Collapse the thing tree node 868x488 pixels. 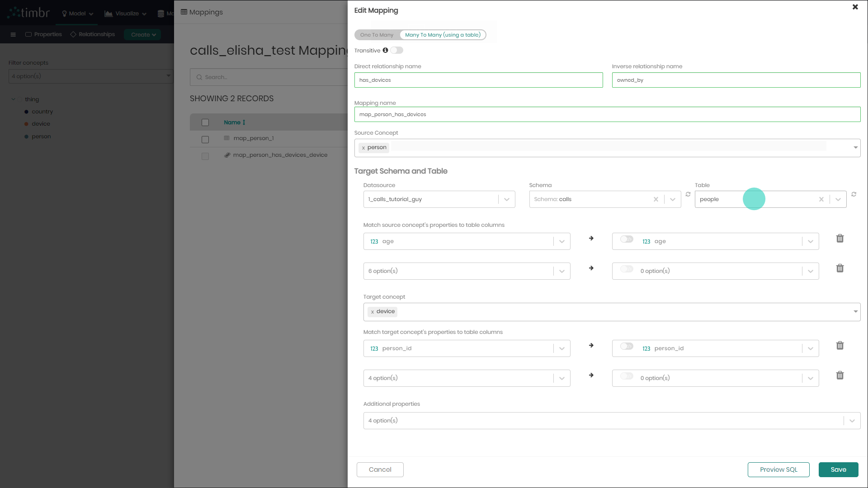pos(13,99)
